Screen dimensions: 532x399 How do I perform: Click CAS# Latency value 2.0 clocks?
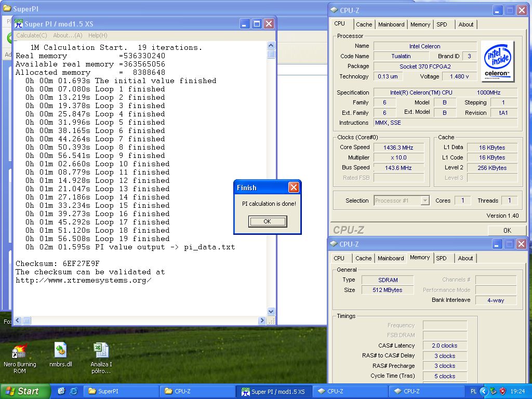pyautogui.click(x=445, y=345)
